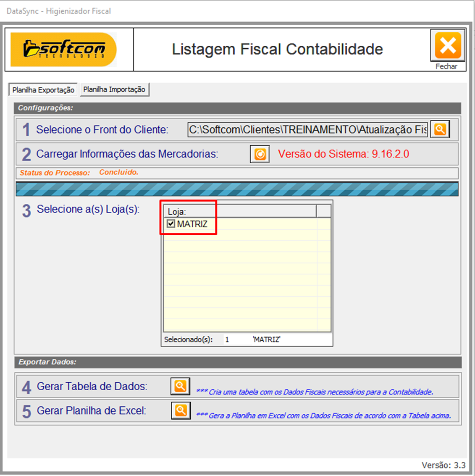Browse for client Front folder magnifier icon
The height and width of the screenshot is (476, 475).
440,129
